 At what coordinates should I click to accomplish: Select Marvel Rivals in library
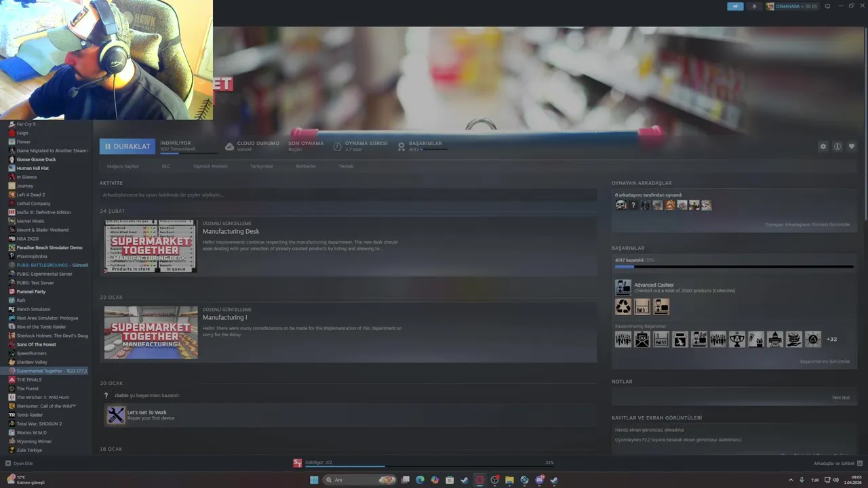tap(30, 221)
